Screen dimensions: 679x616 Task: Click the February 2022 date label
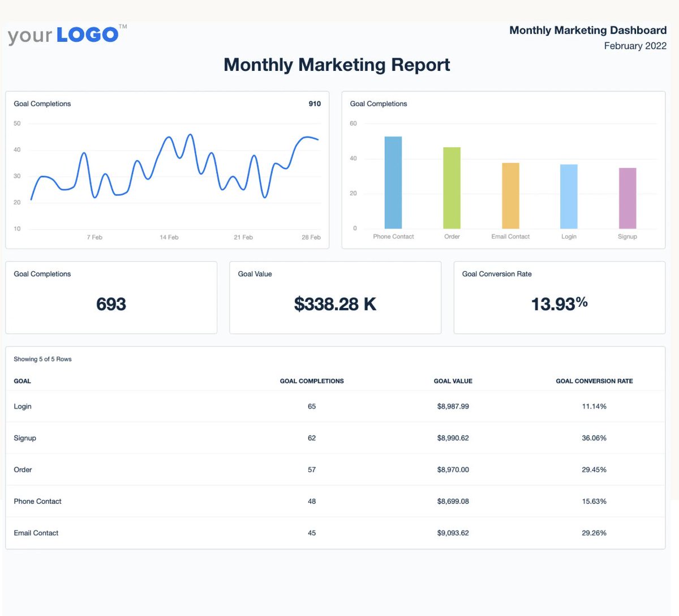coord(635,46)
